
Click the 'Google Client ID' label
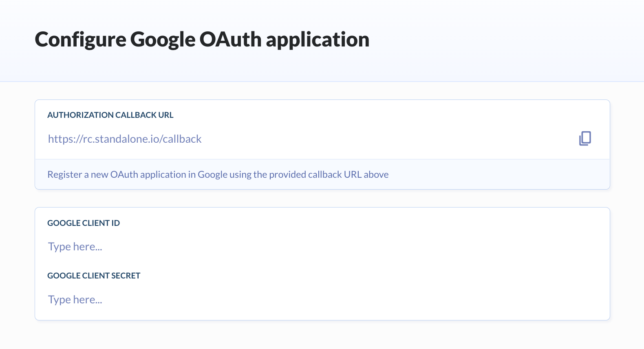tap(84, 223)
